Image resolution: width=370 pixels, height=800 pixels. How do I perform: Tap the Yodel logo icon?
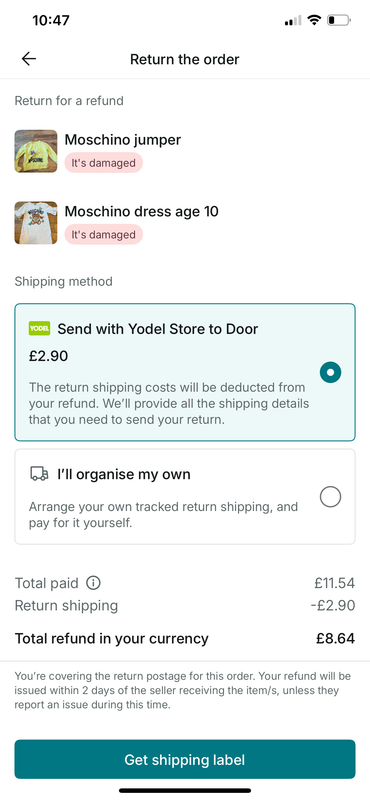[39, 329]
